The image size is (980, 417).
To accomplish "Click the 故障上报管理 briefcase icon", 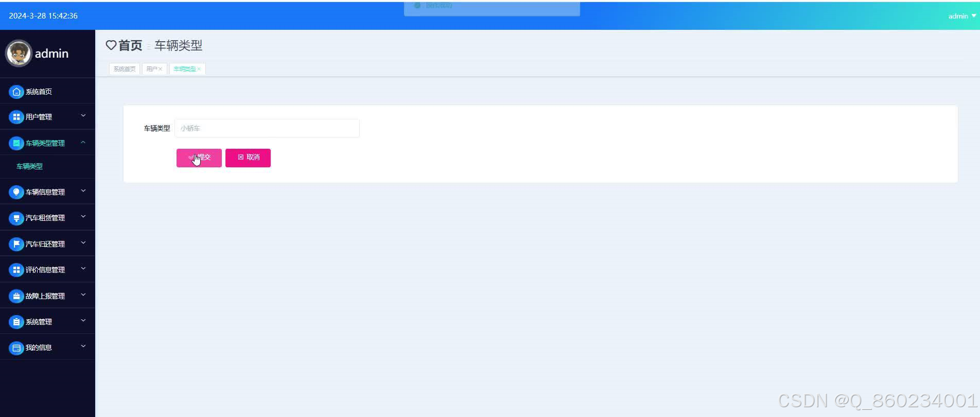I will click(16, 296).
